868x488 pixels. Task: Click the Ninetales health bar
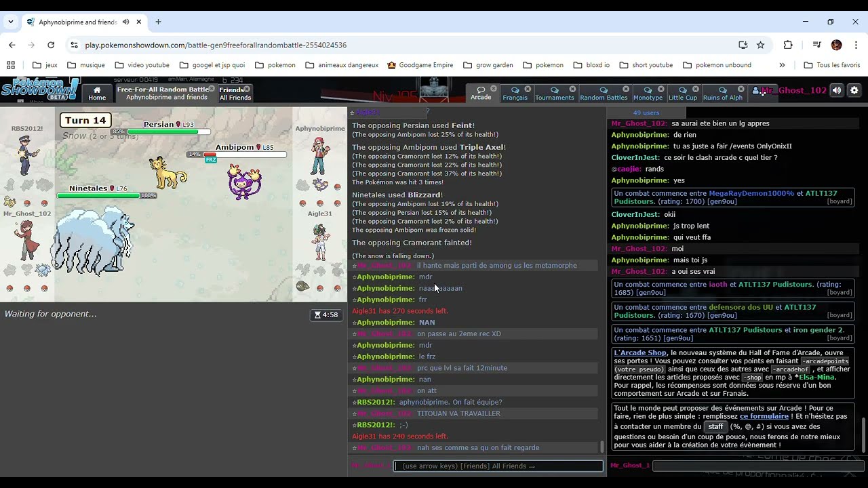(98, 196)
